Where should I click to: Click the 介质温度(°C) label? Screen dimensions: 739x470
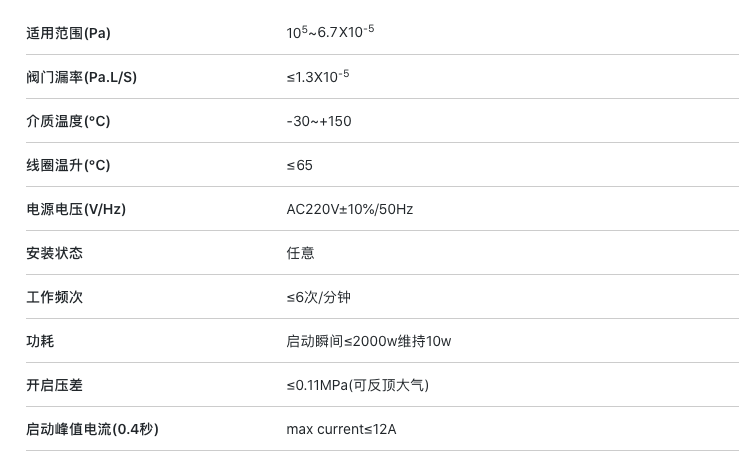pos(68,121)
